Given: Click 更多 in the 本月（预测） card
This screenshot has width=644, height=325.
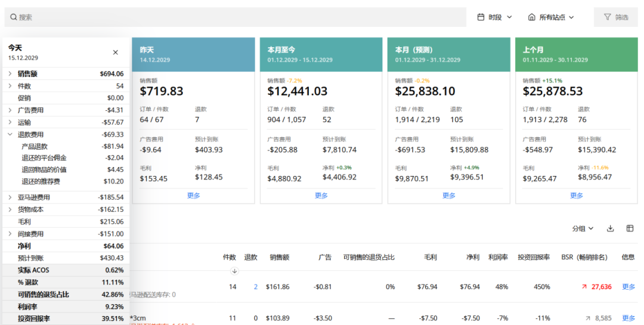Looking at the screenshot, I should (x=449, y=196).
